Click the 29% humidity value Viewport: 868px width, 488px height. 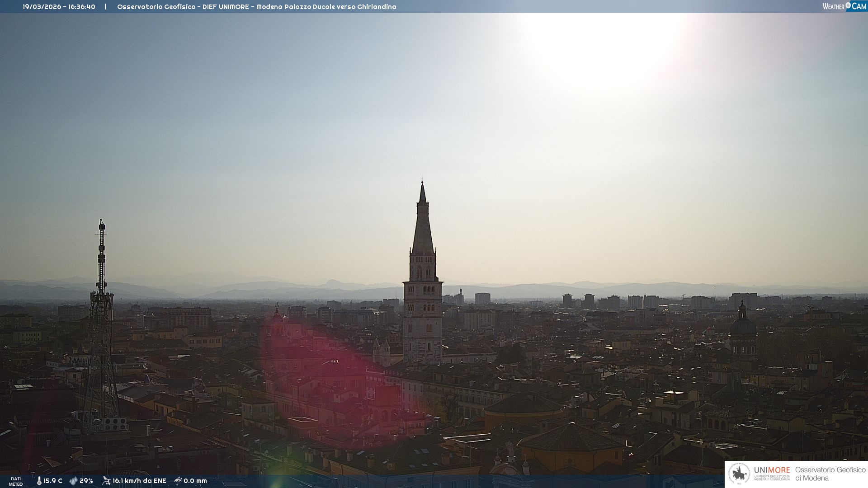pyautogui.click(x=86, y=481)
